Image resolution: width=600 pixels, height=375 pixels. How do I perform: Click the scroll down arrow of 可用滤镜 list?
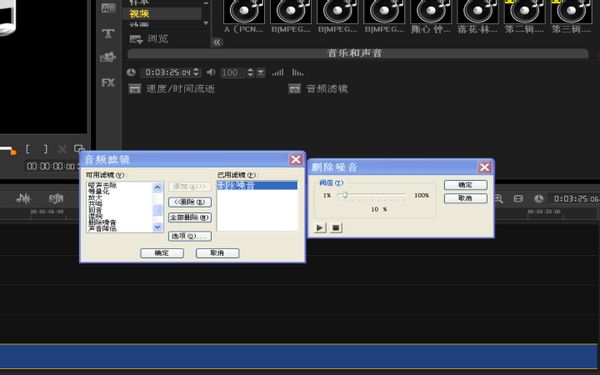(158, 227)
